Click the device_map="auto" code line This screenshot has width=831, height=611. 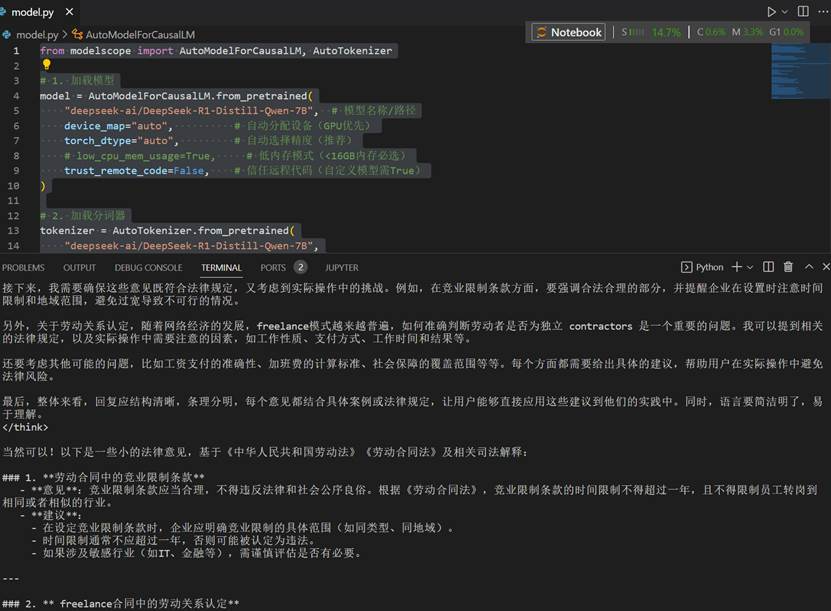(x=118, y=126)
